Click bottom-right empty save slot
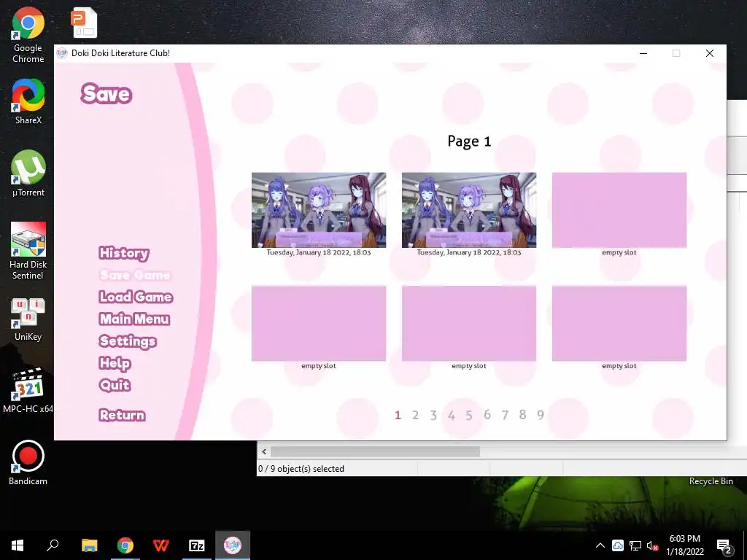The image size is (747, 560). pyautogui.click(x=619, y=323)
